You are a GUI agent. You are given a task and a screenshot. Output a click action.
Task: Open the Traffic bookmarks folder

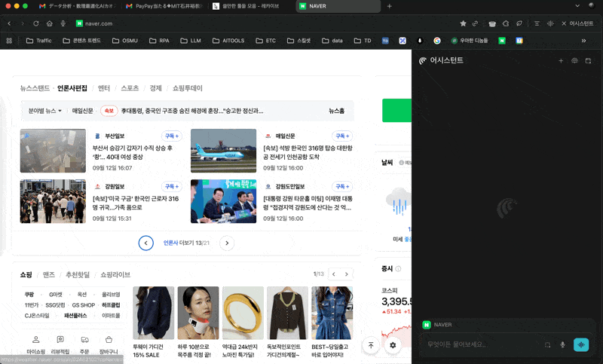point(38,40)
